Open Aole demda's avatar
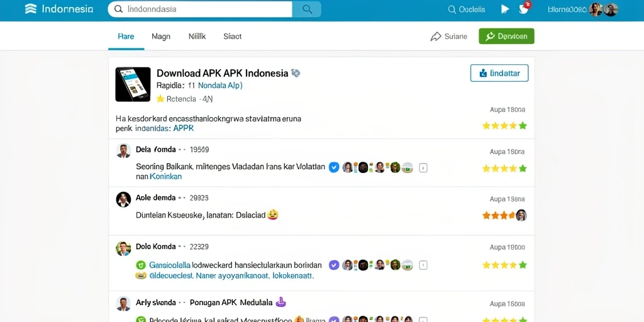The height and width of the screenshot is (322, 644). coord(123,199)
